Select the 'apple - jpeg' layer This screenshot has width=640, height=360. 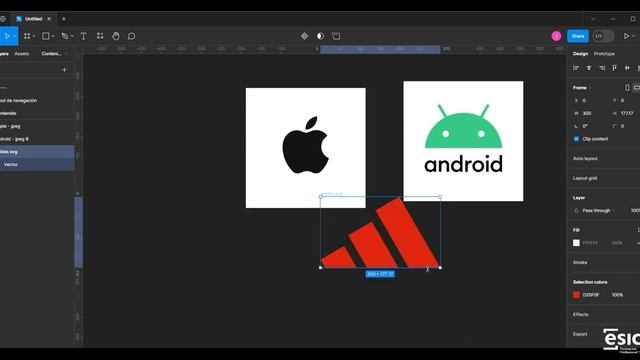click(37, 126)
